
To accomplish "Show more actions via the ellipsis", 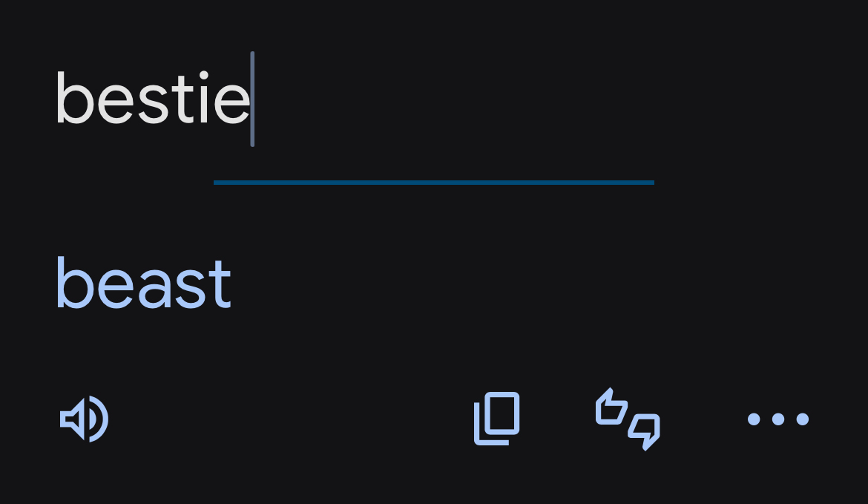I will pos(777,419).
